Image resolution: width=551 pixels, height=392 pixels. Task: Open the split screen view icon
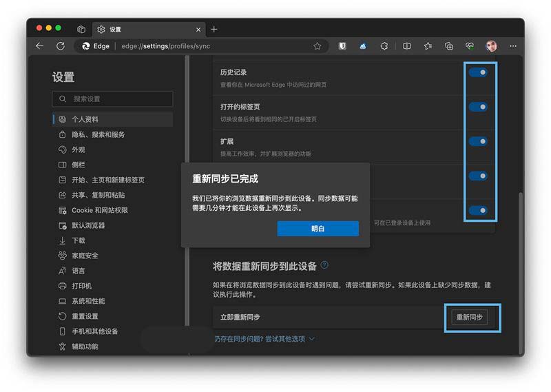[x=406, y=46]
